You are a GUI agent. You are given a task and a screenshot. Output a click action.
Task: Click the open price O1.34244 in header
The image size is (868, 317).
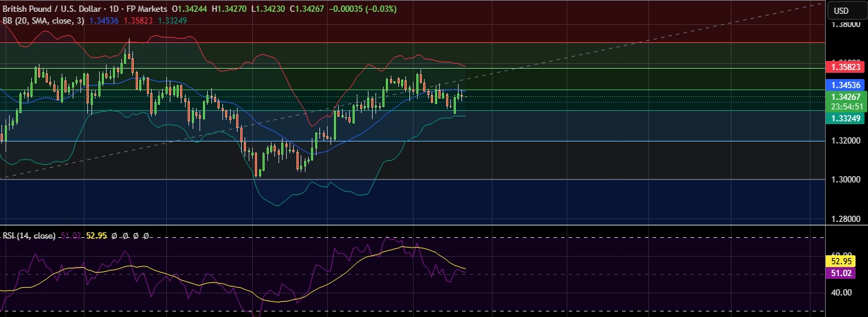(x=190, y=8)
